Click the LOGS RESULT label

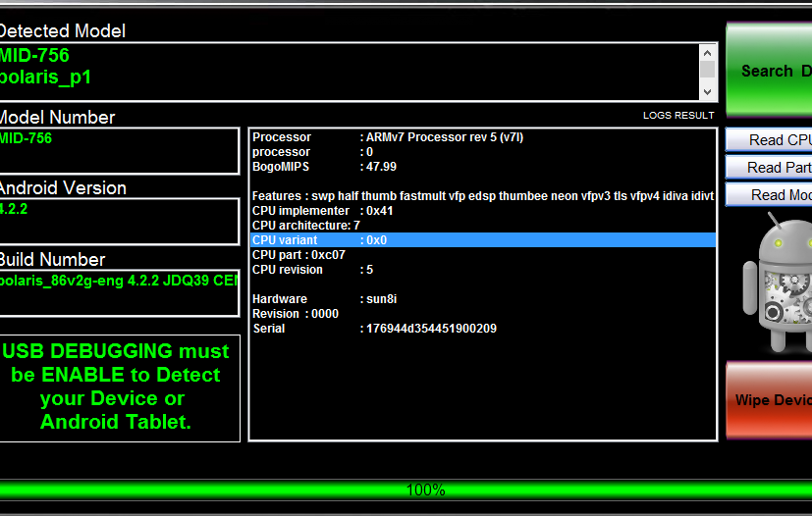pos(678,116)
